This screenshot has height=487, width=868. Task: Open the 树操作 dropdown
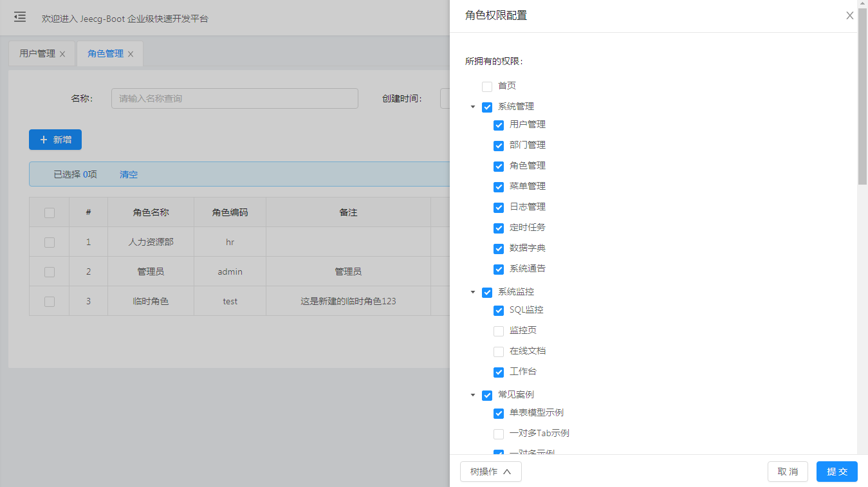point(490,472)
